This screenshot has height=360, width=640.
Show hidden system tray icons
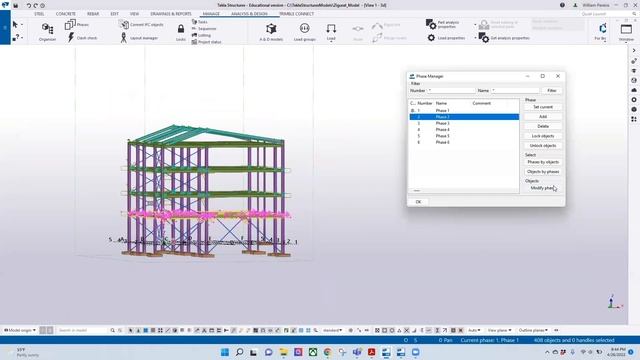click(547, 352)
